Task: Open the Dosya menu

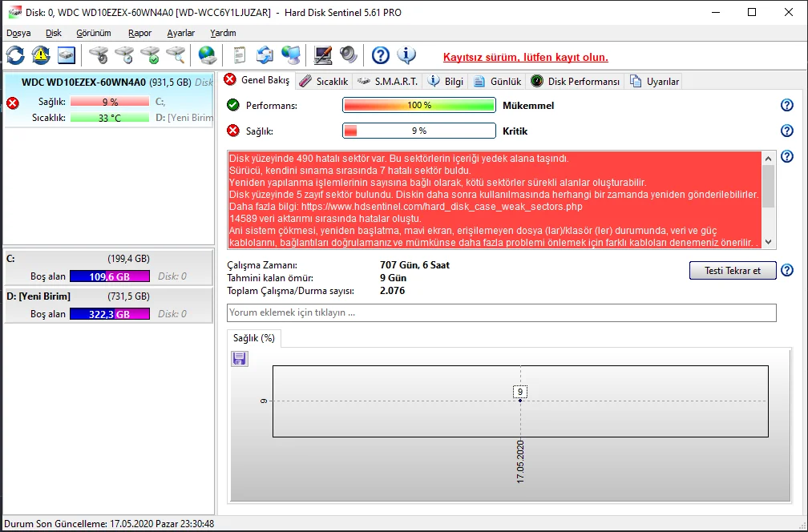Action: click(18, 33)
